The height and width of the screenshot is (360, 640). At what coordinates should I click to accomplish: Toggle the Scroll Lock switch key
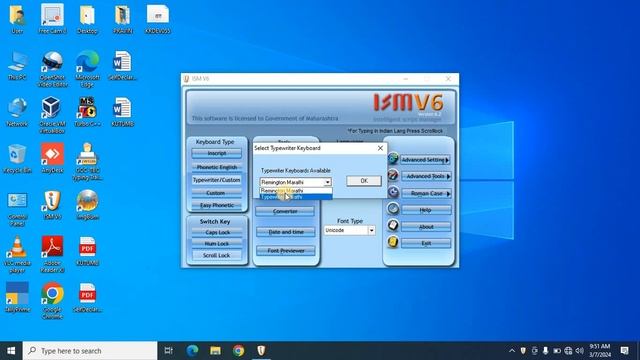(x=217, y=255)
